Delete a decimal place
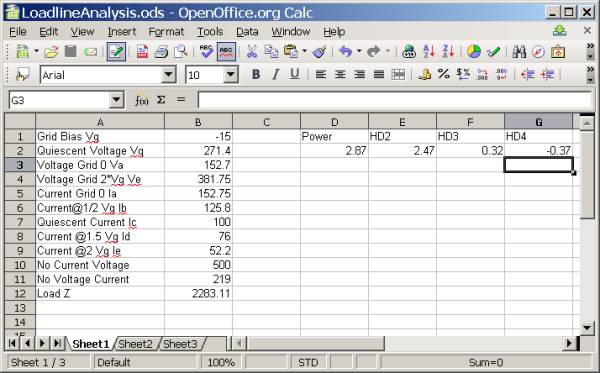This screenshot has height=373, width=600. (x=502, y=74)
